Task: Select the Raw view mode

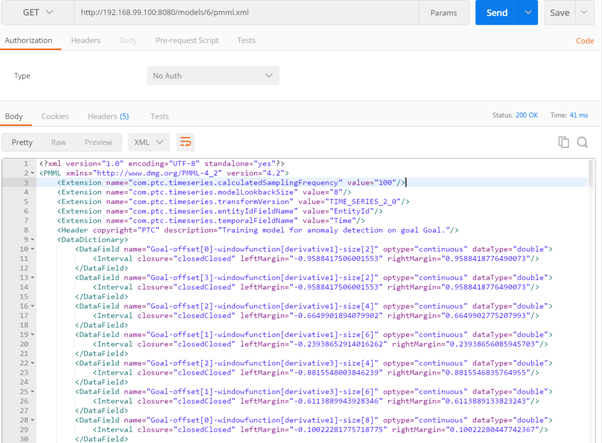Action: point(58,142)
